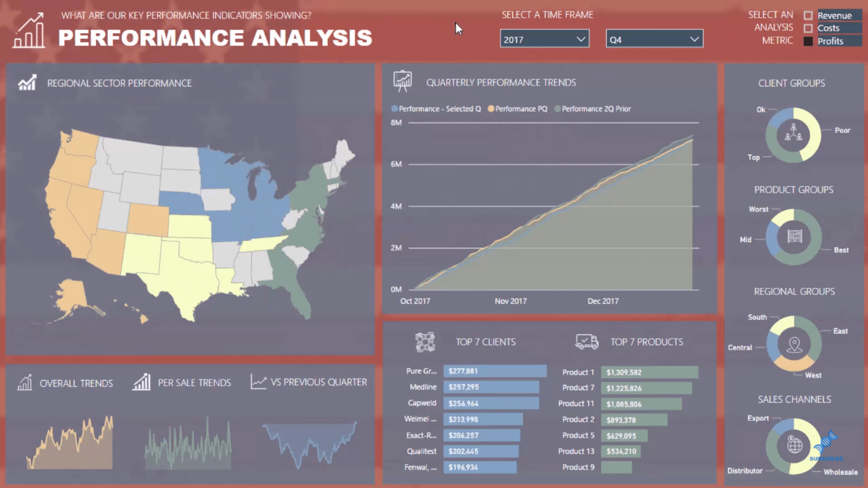Select the Medline client bar
Image resolution: width=868 pixels, height=488 pixels.
point(492,387)
